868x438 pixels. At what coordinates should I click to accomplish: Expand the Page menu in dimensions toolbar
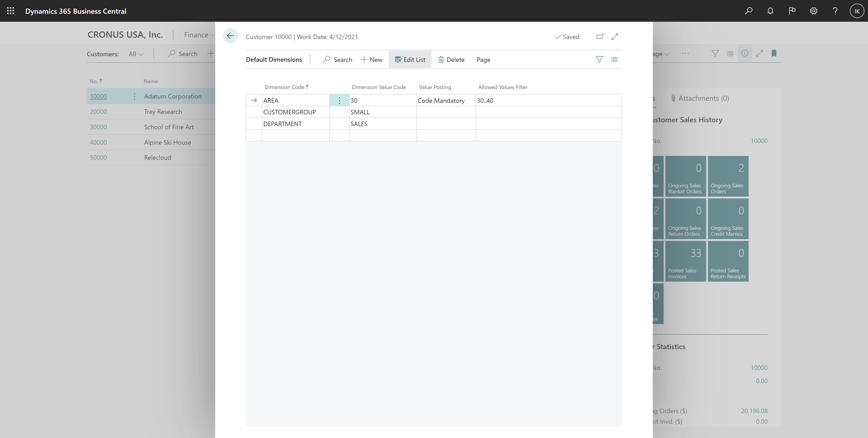(483, 59)
